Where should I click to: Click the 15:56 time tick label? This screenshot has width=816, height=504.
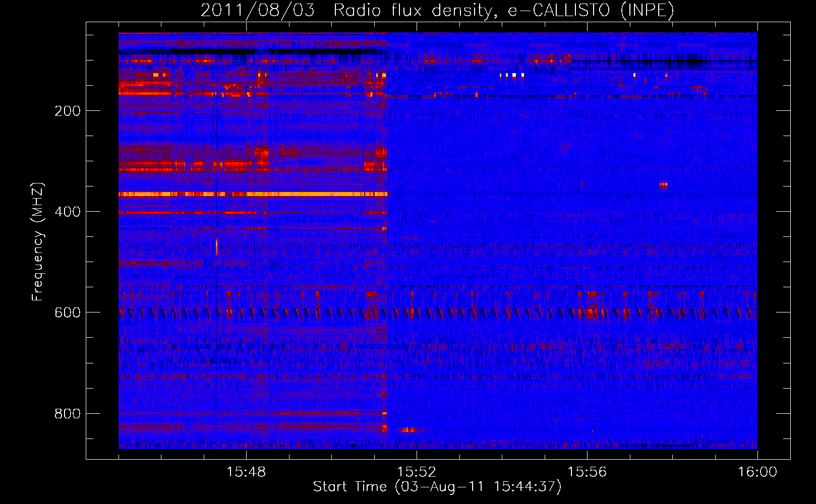[587, 472]
